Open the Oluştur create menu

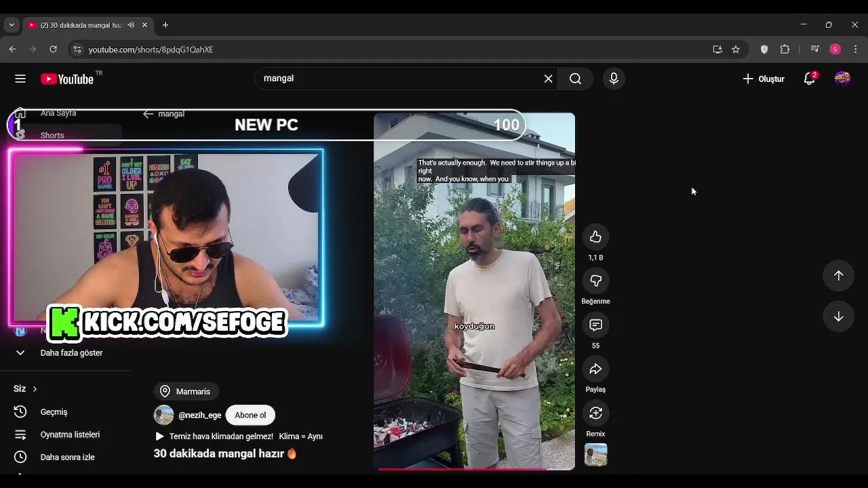pos(764,79)
